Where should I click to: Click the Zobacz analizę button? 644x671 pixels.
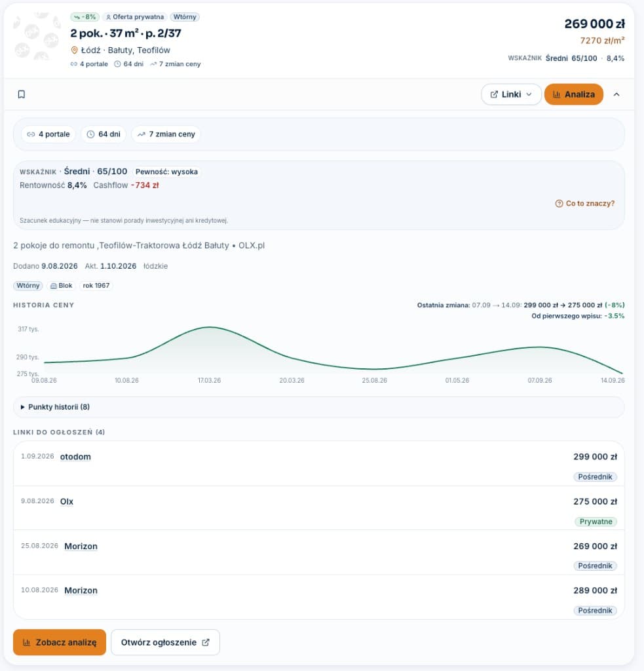(60, 642)
